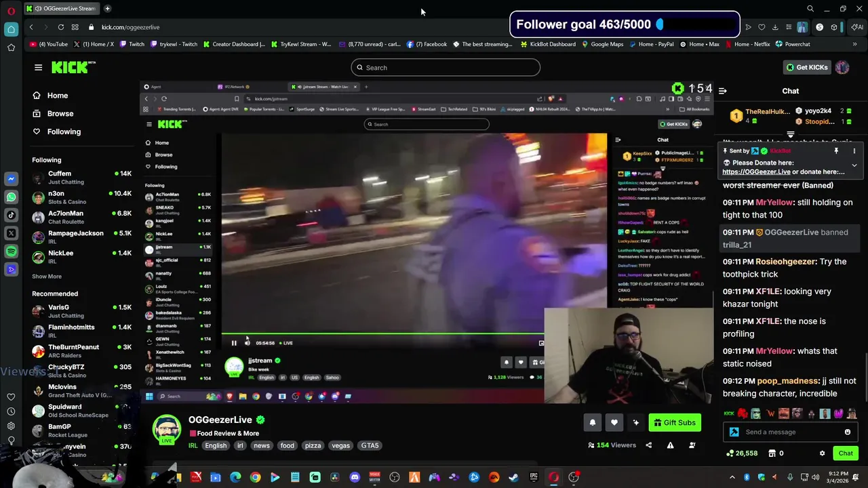Screen dimensions: 868x488
Task: Collapse the chat panel
Action: tap(723, 91)
